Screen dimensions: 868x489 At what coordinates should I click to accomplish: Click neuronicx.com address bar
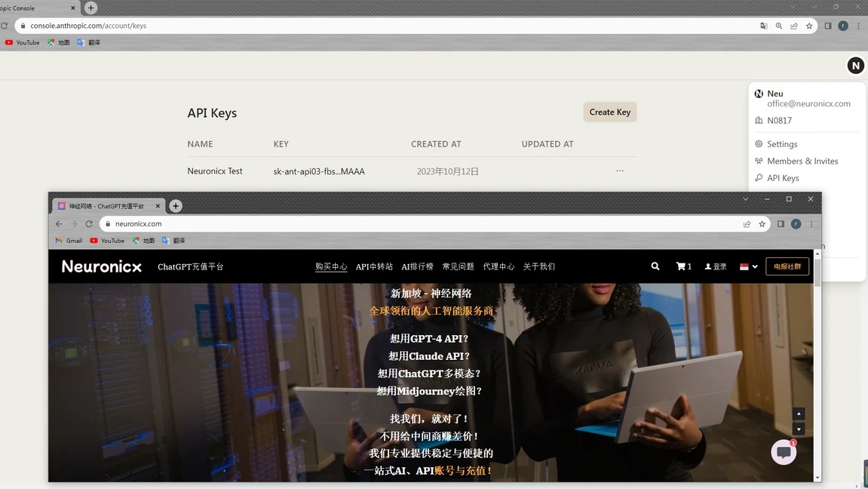[x=421, y=223]
